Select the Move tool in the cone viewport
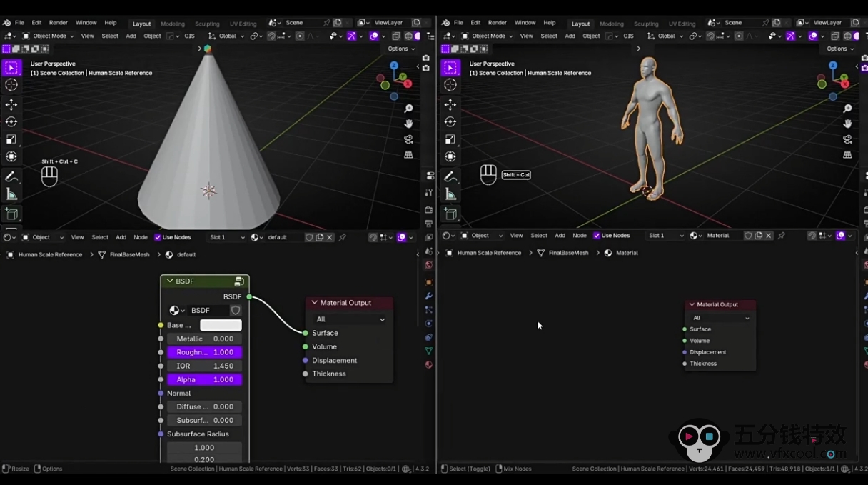The width and height of the screenshot is (868, 485). point(11,104)
